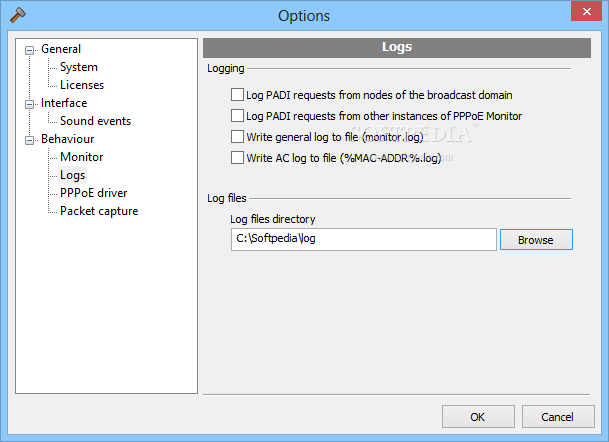Toggle Log PADI requests from other instances
Image resolution: width=609 pixels, height=442 pixels.
coord(237,116)
